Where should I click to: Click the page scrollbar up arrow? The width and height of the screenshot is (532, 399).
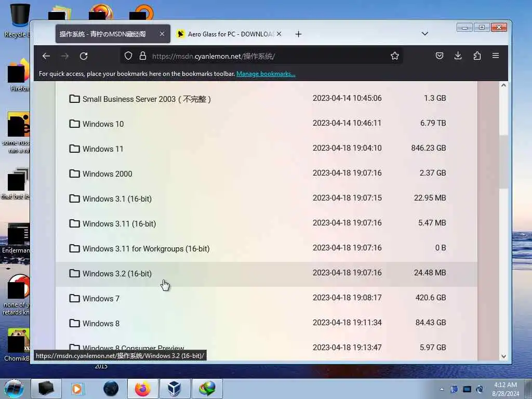point(503,85)
